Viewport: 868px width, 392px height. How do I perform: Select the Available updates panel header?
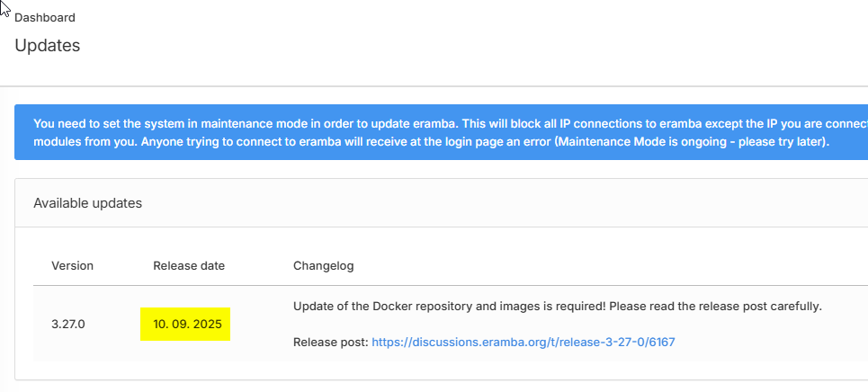[x=87, y=203]
